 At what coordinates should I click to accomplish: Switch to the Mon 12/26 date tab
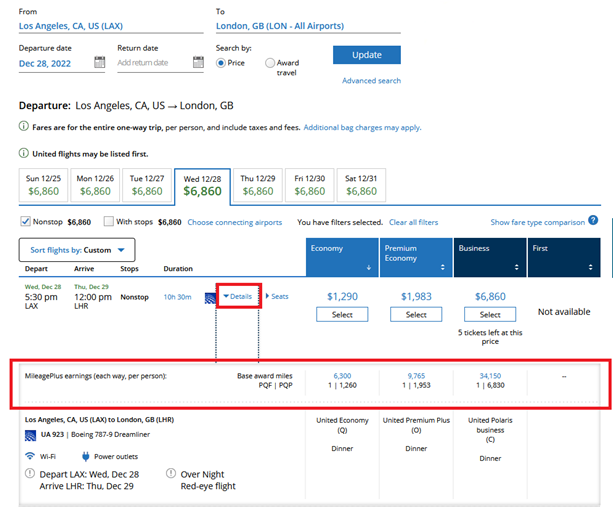95,185
